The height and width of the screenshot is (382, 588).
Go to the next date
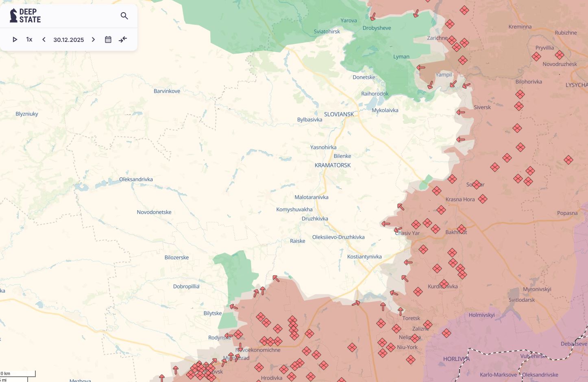[93, 39]
